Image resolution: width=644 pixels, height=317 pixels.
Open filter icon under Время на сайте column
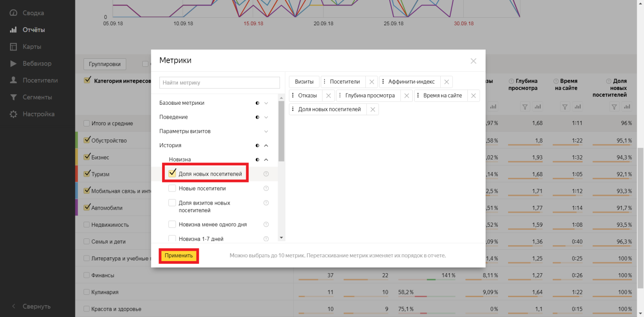[565, 107]
